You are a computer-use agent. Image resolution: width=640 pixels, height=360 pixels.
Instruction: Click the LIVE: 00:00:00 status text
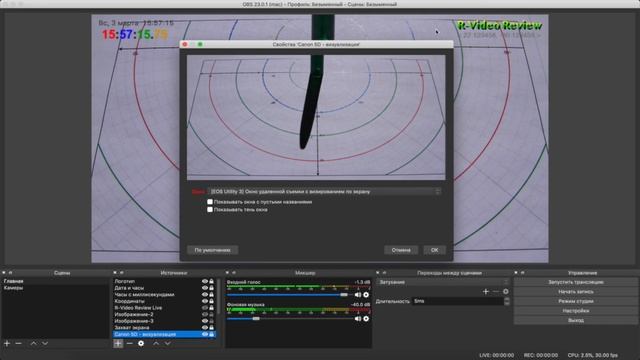pyautogui.click(x=496, y=355)
